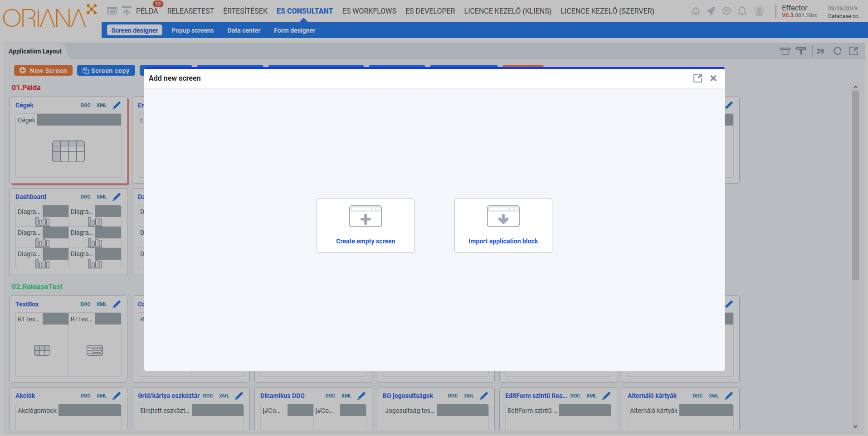Click the filter icon in the Application Layout toolbar
The width and height of the screenshot is (868, 436).
click(801, 51)
